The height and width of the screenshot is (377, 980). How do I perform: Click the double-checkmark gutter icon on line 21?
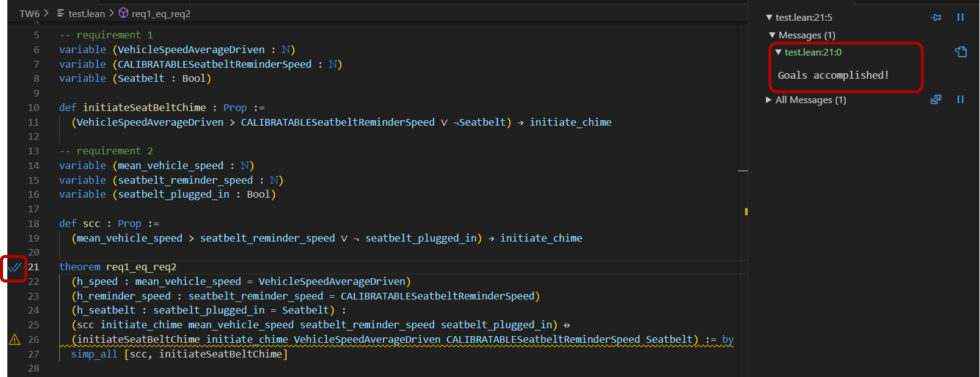[15, 267]
